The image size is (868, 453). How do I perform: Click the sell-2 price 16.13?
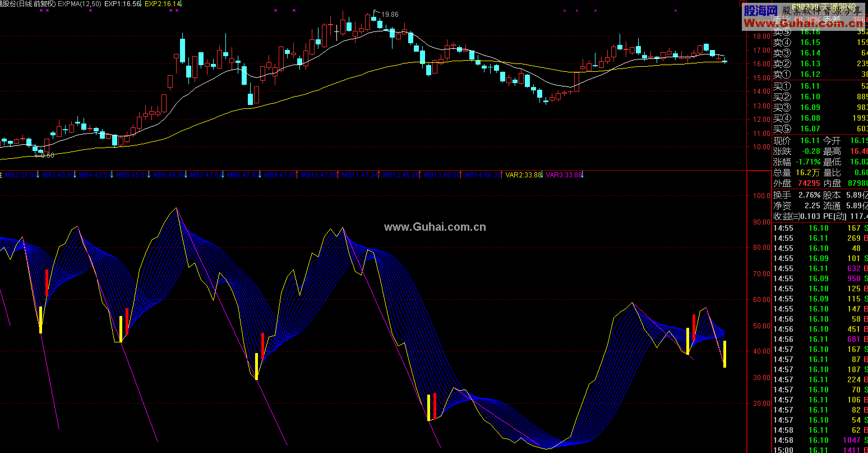810,63
